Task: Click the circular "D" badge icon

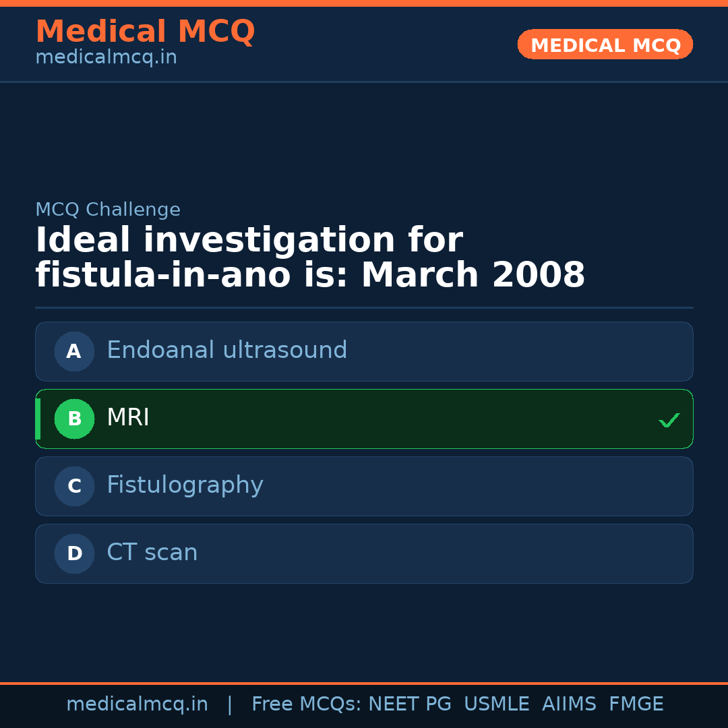Action: 74,553
